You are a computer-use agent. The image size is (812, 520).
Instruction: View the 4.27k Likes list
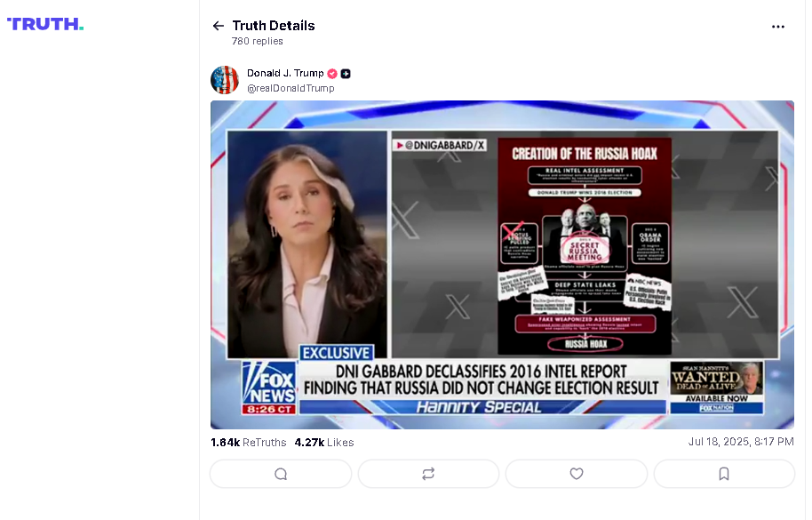pyautogui.click(x=324, y=443)
